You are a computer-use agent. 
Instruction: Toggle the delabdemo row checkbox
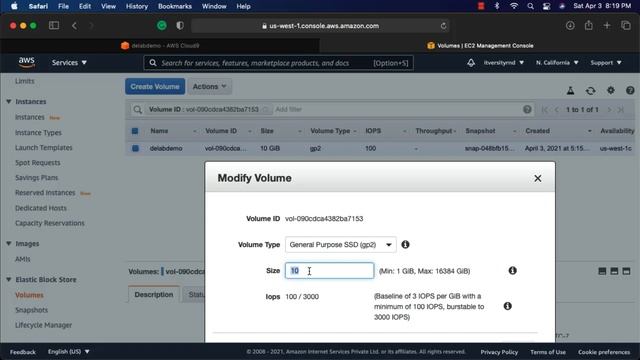click(x=135, y=148)
